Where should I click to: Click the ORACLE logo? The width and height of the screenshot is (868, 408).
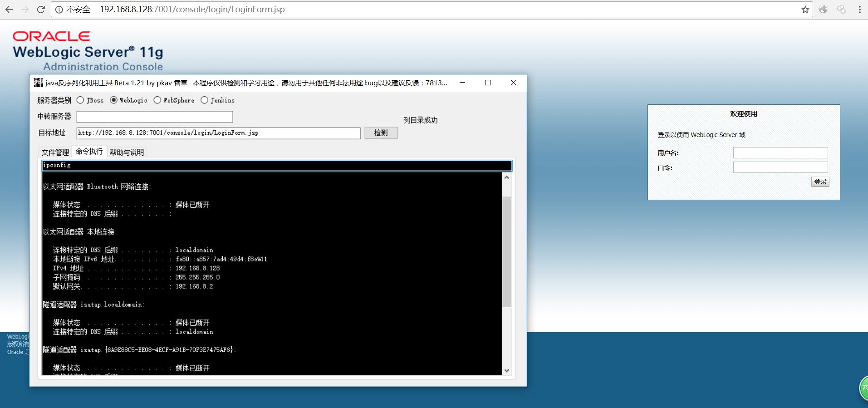(x=51, y=36)
